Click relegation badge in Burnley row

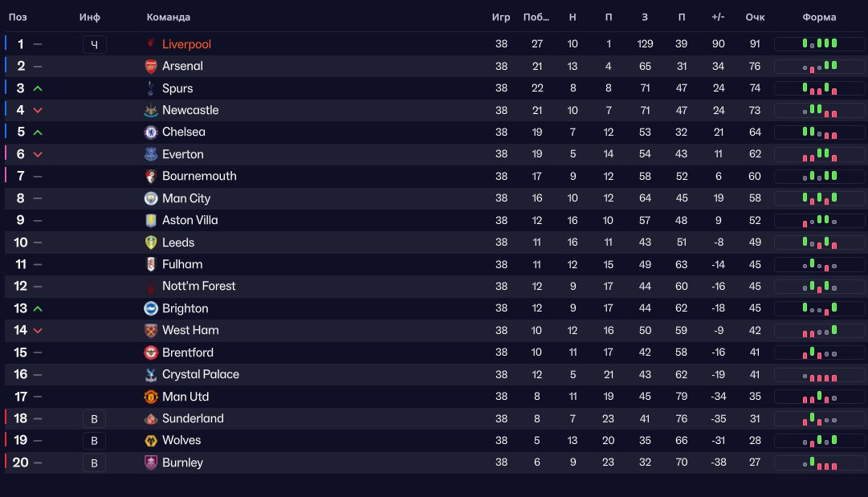94,462
